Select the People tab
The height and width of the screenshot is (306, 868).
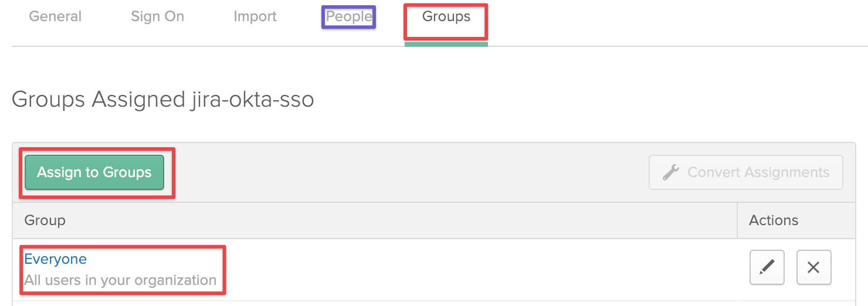pyautogui.click(x=349, y=16)
